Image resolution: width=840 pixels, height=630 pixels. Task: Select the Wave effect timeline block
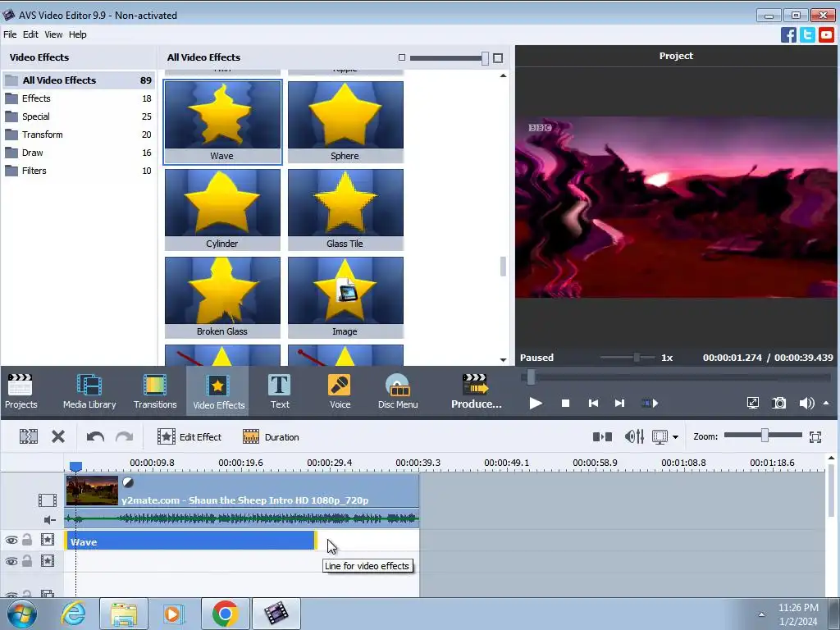coord(191,541)
